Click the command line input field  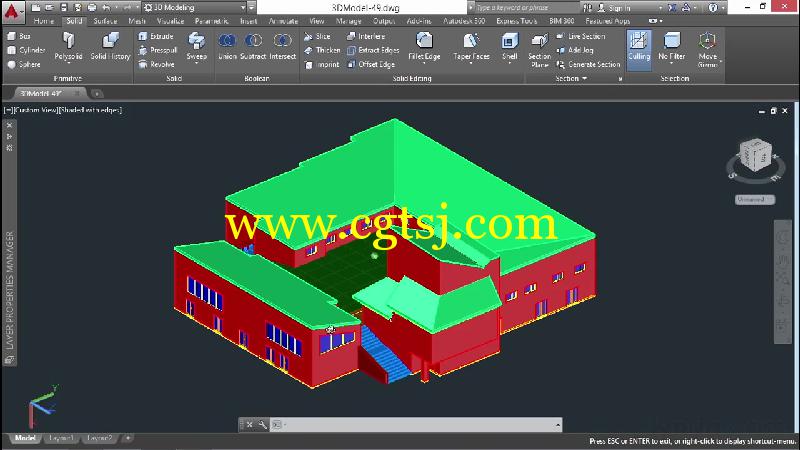coord(416,424)
